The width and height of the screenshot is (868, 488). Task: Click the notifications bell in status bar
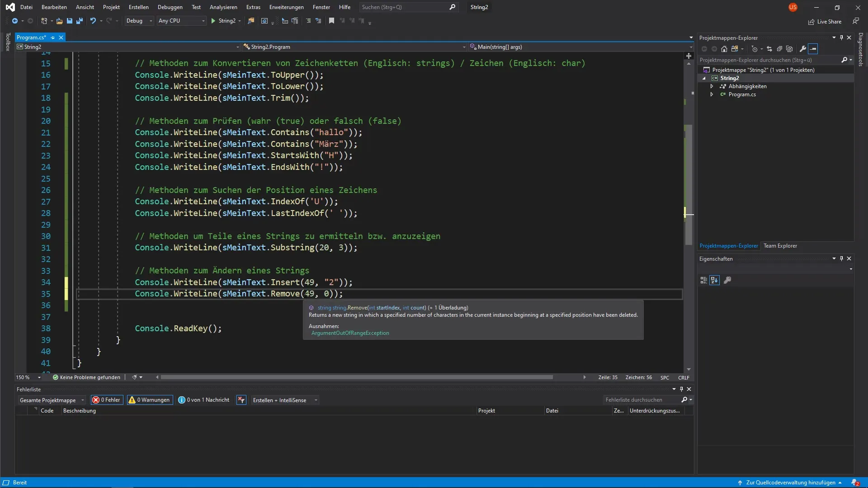(x=855, y=483)
